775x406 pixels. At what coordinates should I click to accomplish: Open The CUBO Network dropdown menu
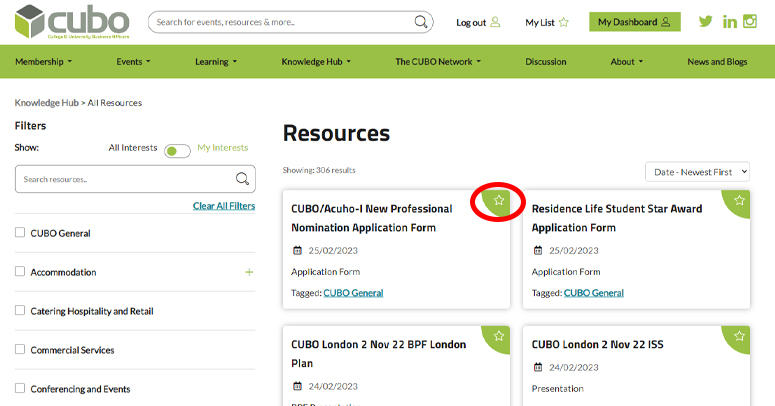[438, 62]
